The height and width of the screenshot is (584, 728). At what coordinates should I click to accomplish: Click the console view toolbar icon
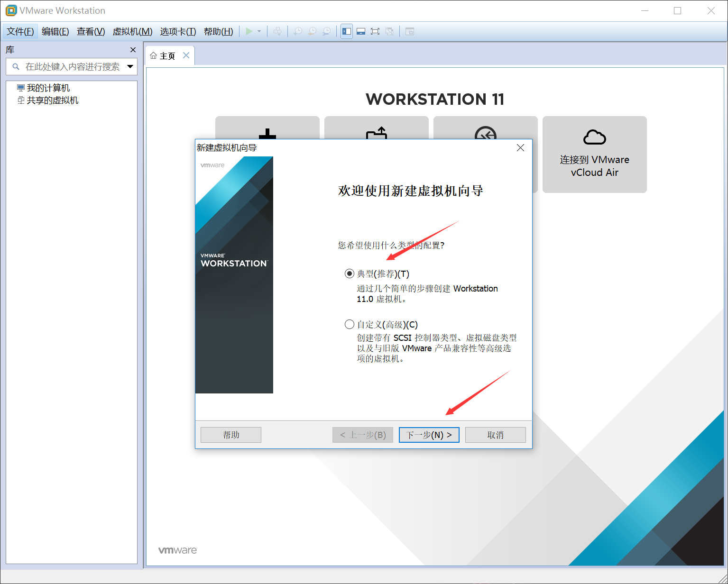pyautogui.click(x=410, y=31)
